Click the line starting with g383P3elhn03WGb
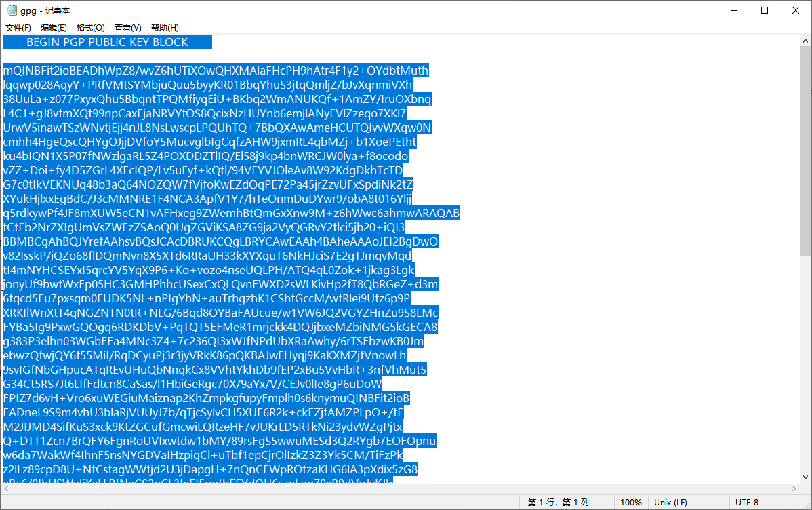This screenshot has height=510, width=812. (x=214, y=342)
